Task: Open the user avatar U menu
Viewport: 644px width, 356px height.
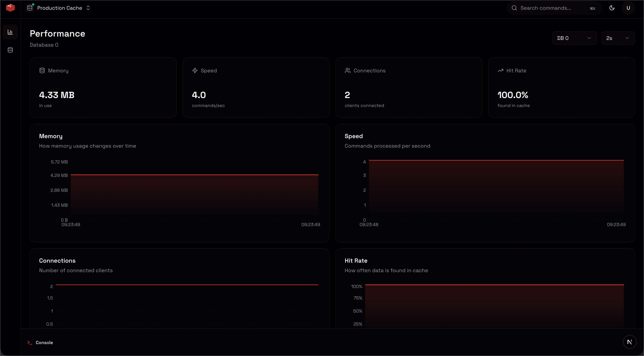Action: pos(628,8)
